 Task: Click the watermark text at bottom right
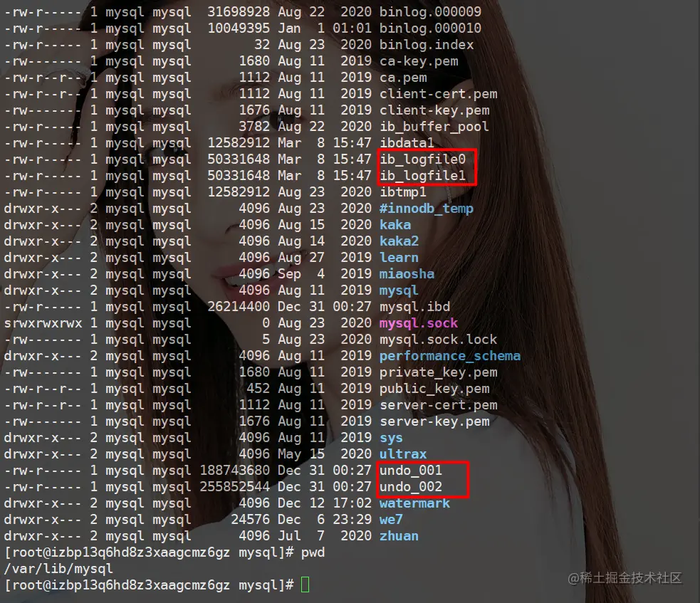coord(625,578)
